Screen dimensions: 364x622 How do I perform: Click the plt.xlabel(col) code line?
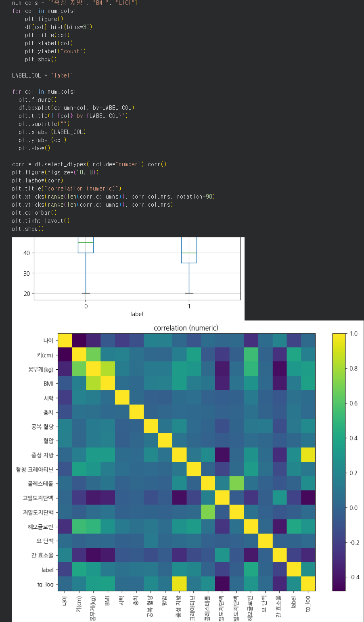tap(49, 43)
